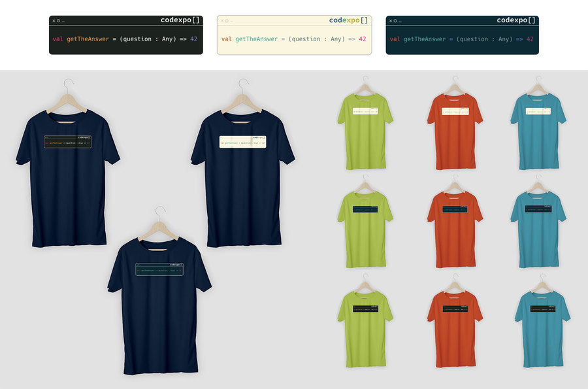Select the navy t-shirt with cream code print
Viewport: 588px width, 389px height.
pyautogui.click(x=242, y=178)
